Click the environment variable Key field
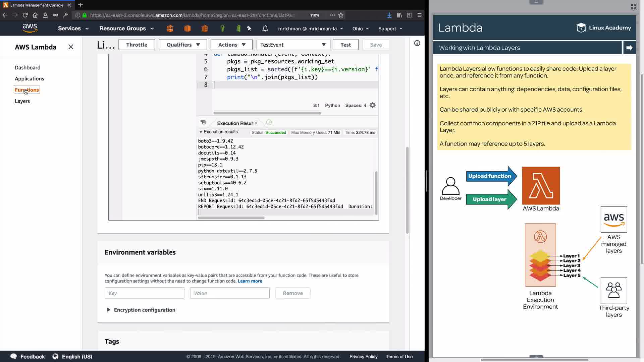This screenshot has height=362, width=644. 144,293
